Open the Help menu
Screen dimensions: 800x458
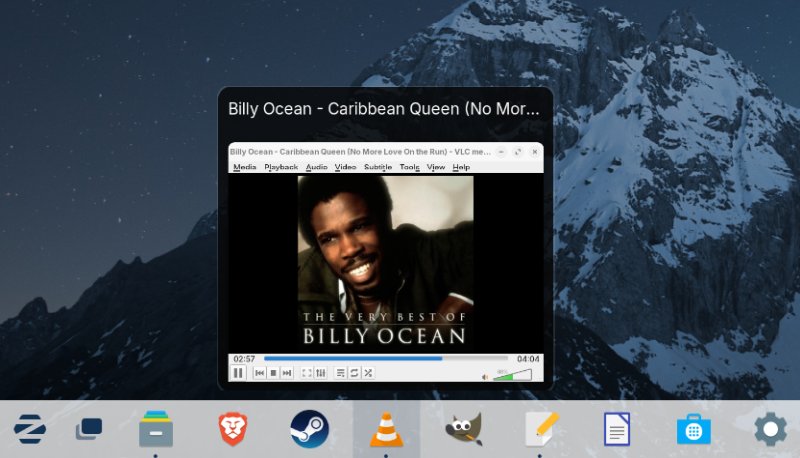[x=461, y=167]
